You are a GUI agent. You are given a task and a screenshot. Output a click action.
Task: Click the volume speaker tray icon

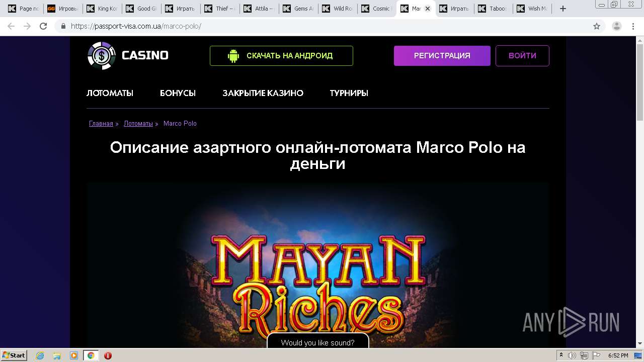pos(572,355)
